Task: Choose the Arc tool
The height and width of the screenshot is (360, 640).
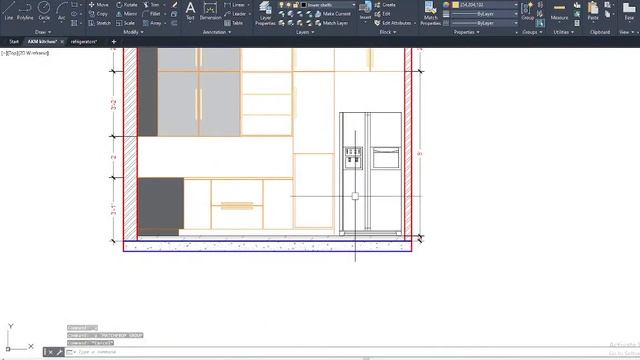Action: [61, 11]
